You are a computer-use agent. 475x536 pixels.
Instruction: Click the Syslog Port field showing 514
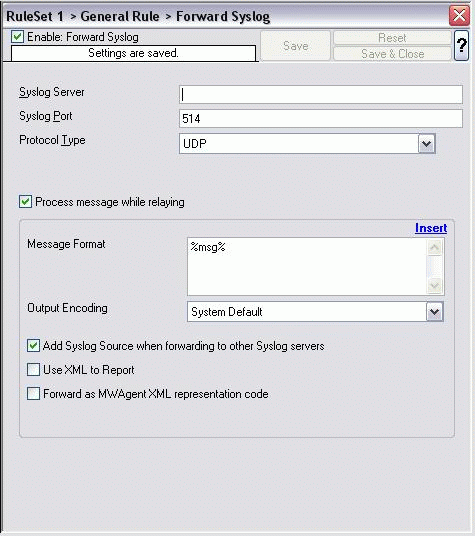click(321, 119)
